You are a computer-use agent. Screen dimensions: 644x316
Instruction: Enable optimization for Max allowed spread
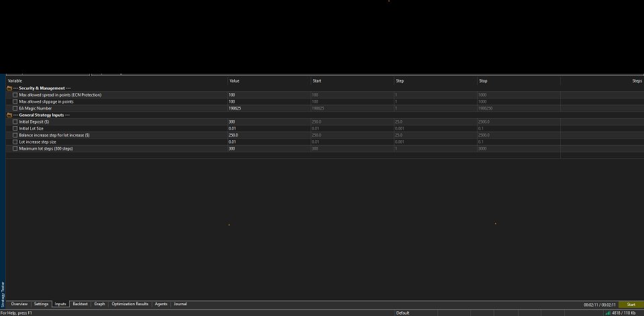15,95
